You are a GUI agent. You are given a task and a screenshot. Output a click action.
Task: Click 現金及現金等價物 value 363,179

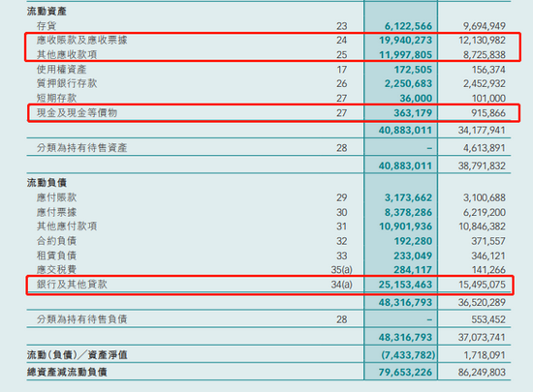pos(413,113)
